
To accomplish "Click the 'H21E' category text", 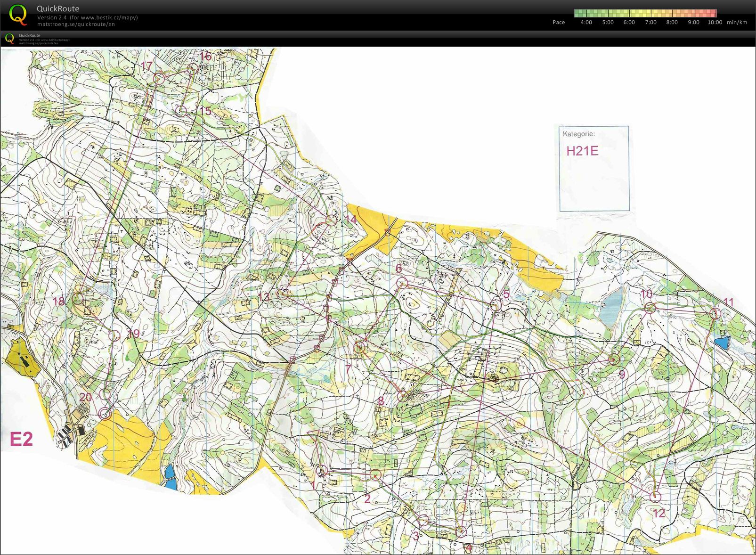I will click(582, 151).
